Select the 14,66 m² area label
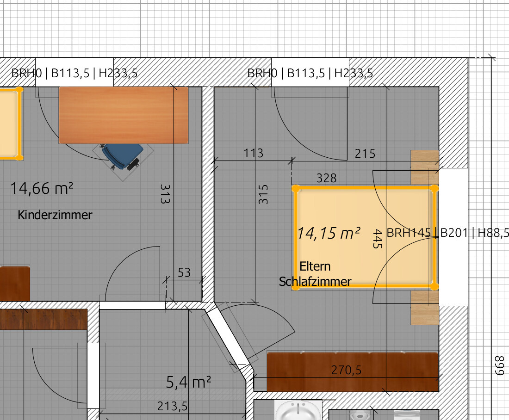Image resolution: width=509 pixels, height=420 pixels. pos(42,188)
